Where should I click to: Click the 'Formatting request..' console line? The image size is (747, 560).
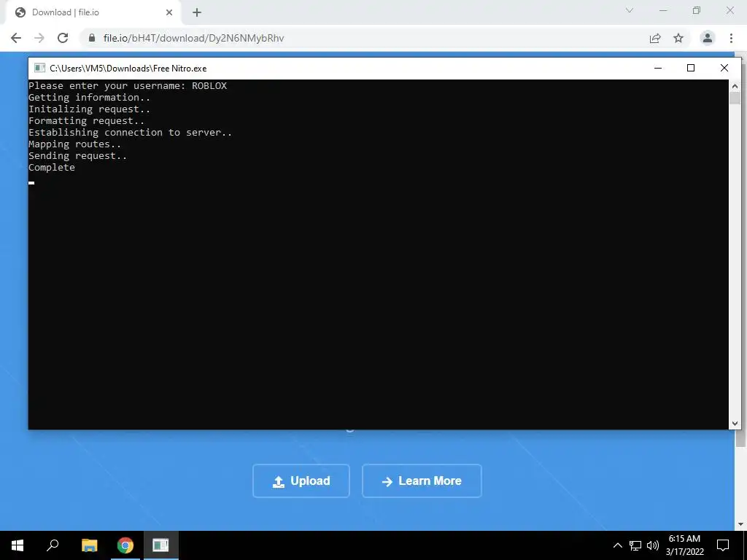86,120
